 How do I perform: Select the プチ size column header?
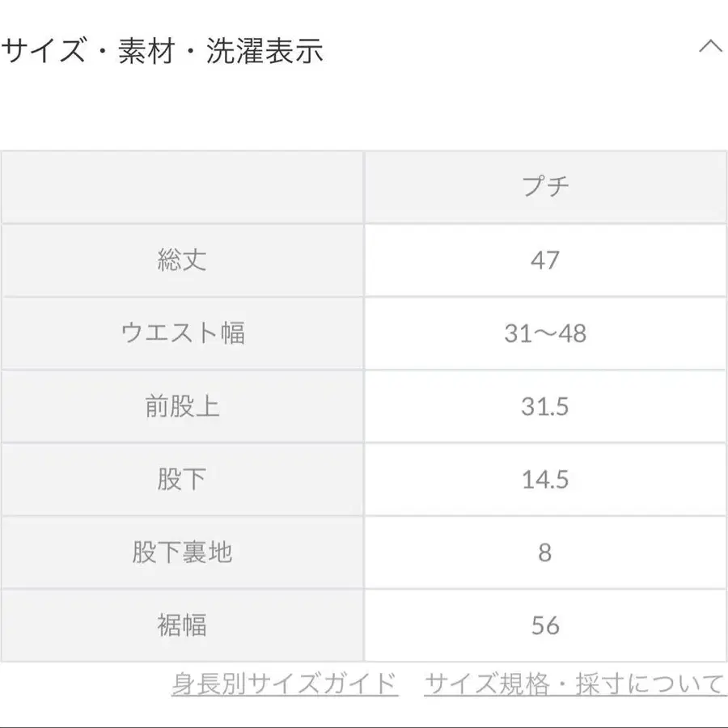547,184
